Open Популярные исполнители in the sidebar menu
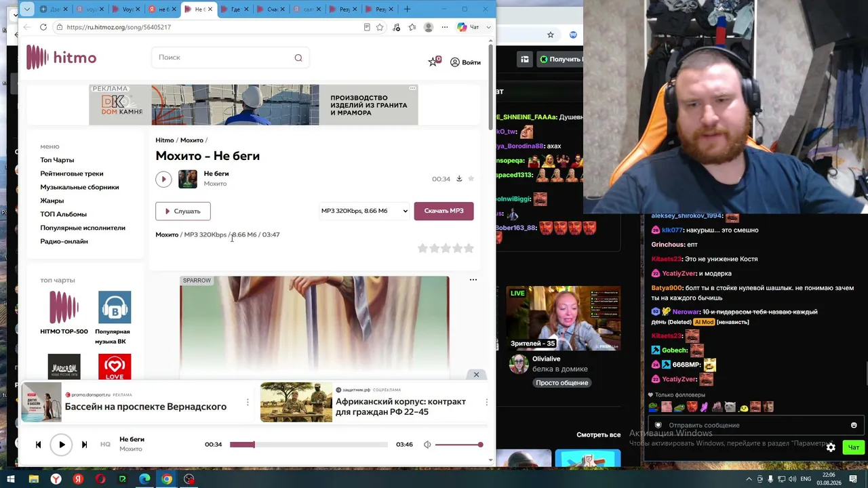The width and height of the screenshot is (868, 488). [x=83, y=228]
